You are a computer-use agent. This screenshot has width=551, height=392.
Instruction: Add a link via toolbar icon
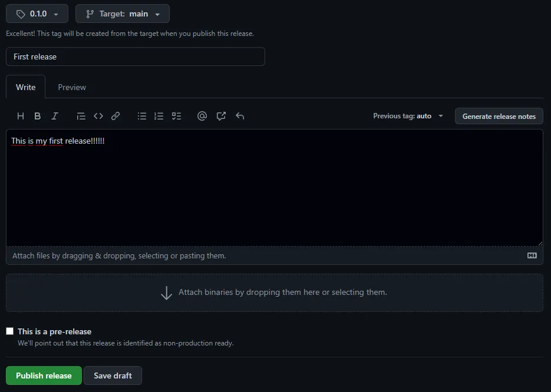click(x=116, y=116)
